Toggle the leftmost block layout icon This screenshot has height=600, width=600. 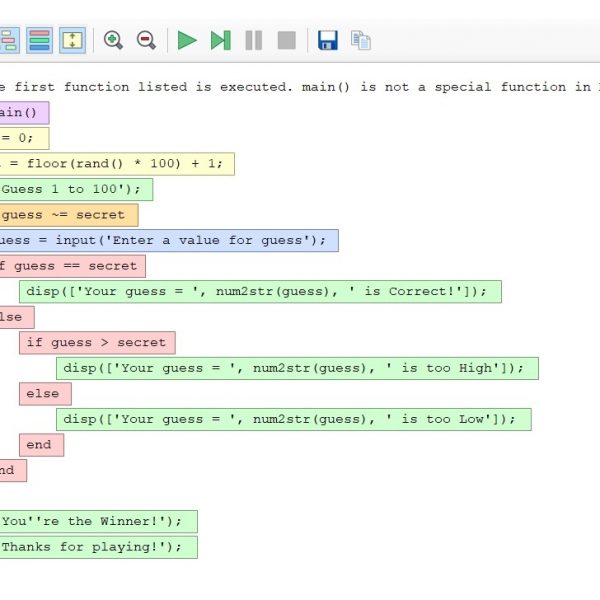click(x=9, y=40)
